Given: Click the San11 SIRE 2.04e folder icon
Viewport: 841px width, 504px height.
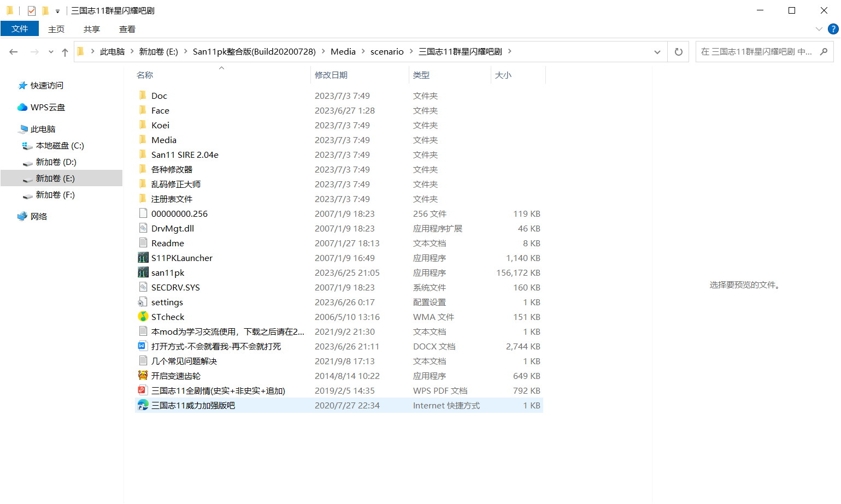Looking at the screenshot, I should tap(143, 155).
